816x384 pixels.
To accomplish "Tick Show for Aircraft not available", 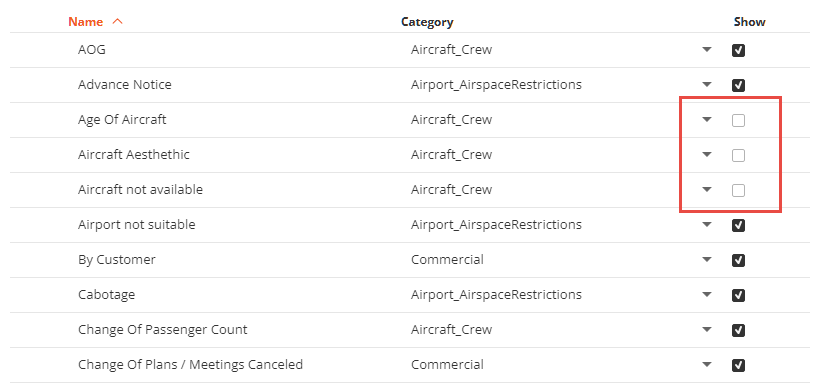I will pos(738,190).
